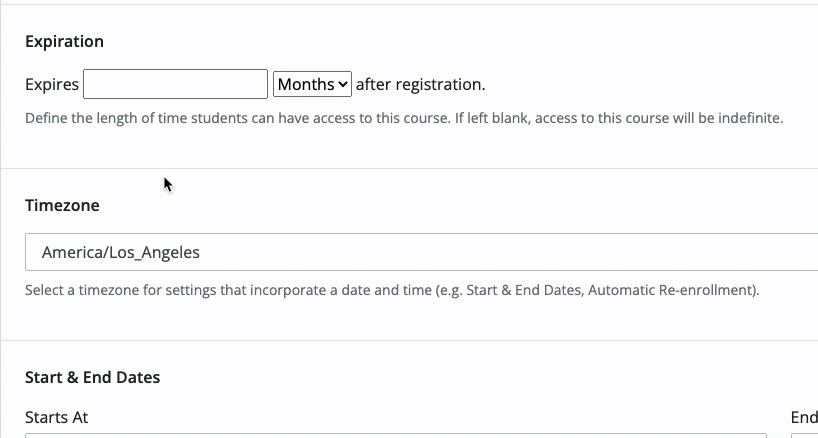The height and width of the screenshot is (438, 818).
Task: Focus the Starts At date field
Action: point(395,434)
